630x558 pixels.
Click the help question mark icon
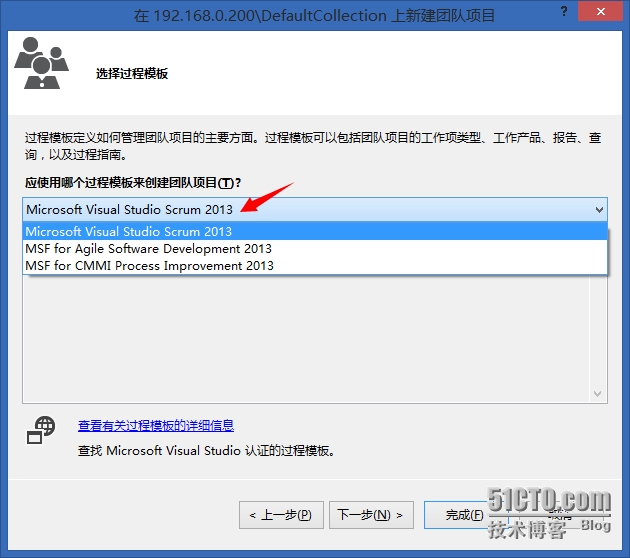coord(564,11)
